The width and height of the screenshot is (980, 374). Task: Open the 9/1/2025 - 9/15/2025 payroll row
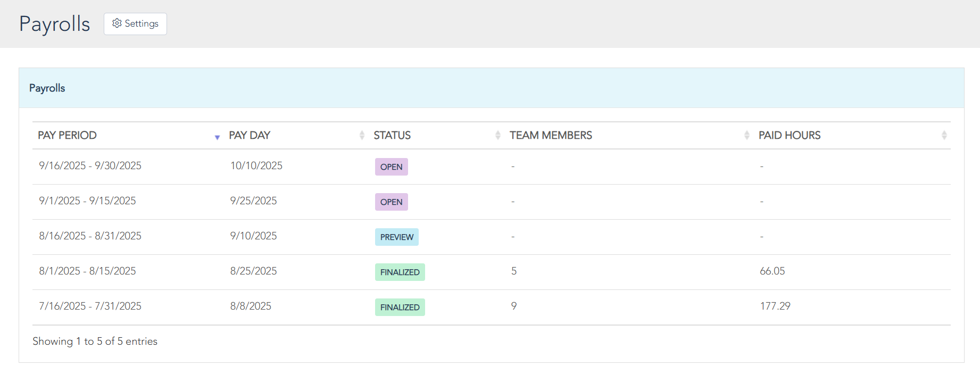(87, 201)
